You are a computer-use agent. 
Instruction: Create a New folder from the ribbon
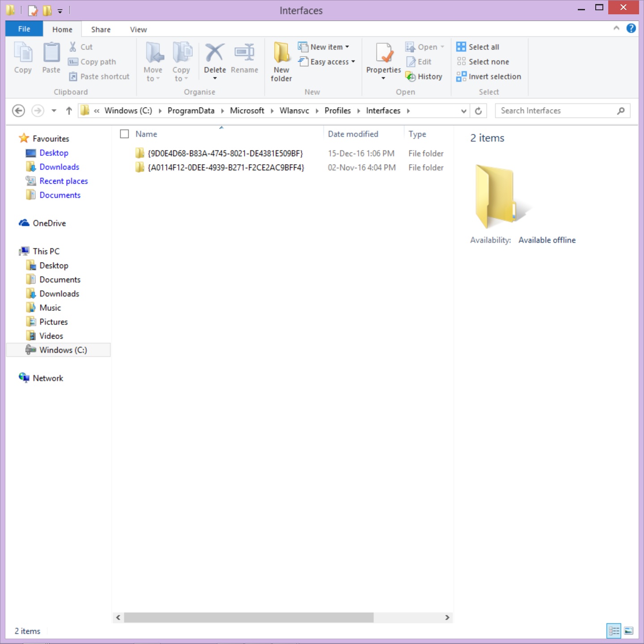point(281,62)
